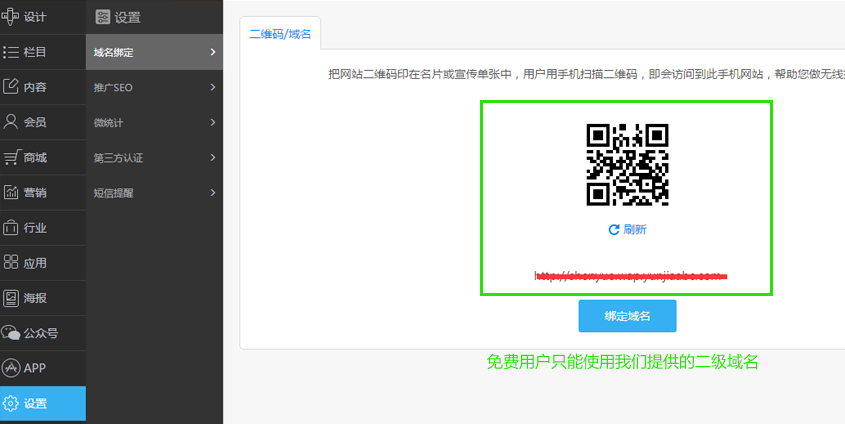
Task: Click the 设计 design icon in sidebar
Action: click(x=11, y=16)
